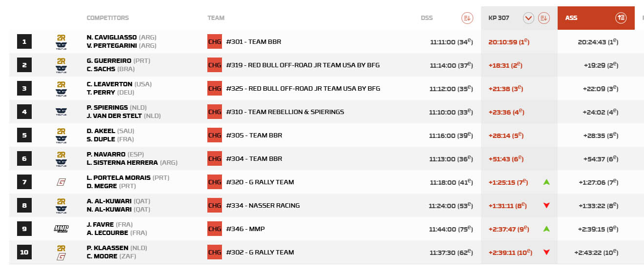The image size is (644, 273).
Task: Open #319 Red Bull Off-Road Jr team
Action: (302, 65)
